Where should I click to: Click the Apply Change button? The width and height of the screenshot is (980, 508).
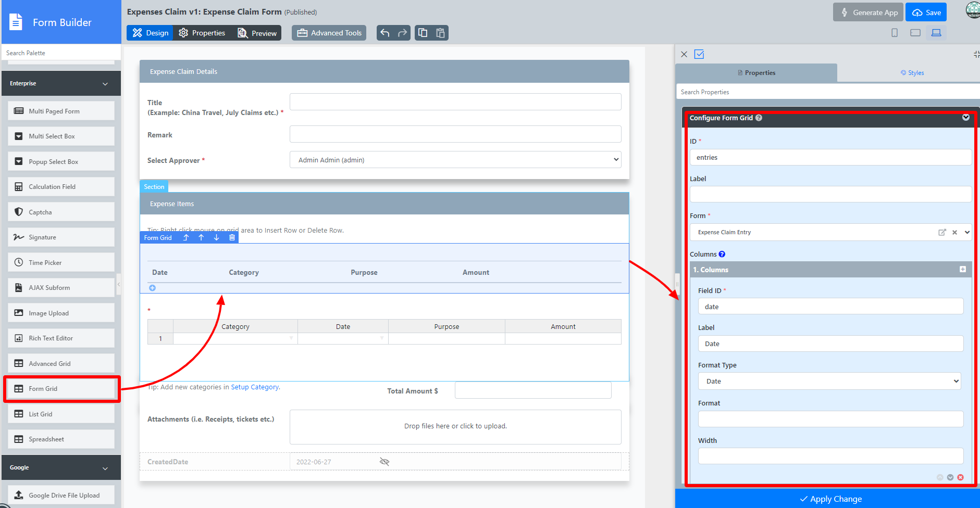click(830, 499)
